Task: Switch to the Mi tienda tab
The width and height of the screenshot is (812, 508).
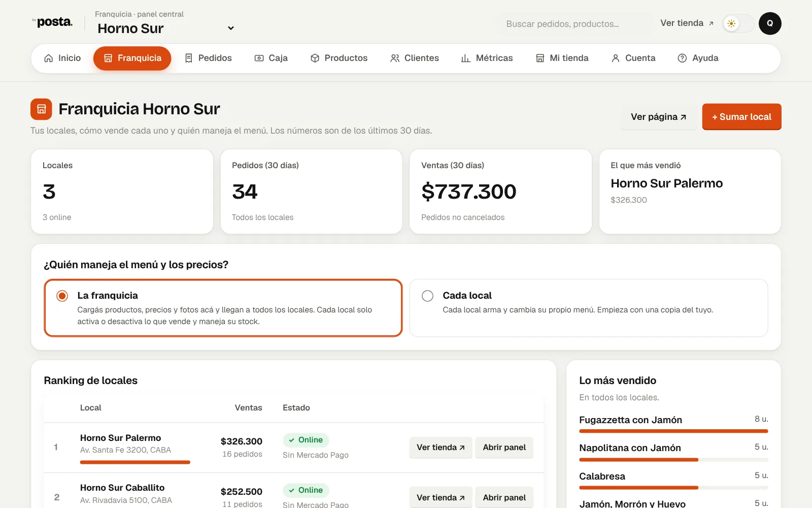Action: click(562, 58)
